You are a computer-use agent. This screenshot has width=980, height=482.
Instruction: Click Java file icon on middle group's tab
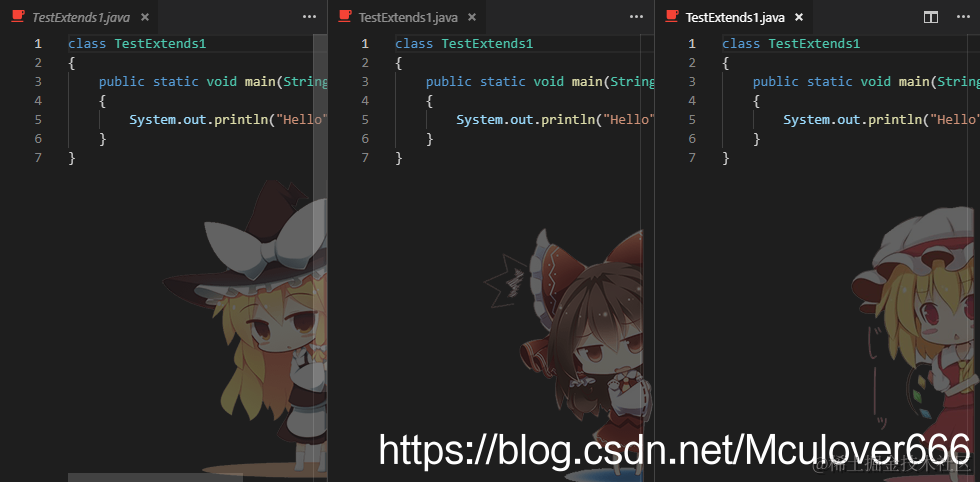coord(344,17)
